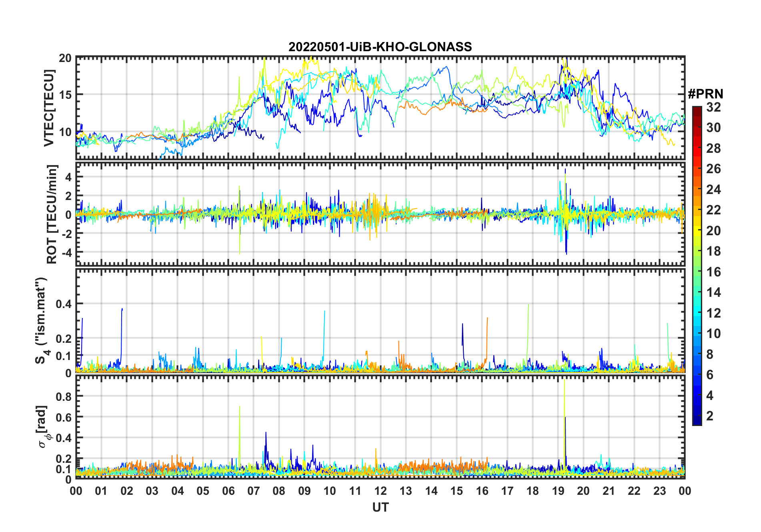Viewport: 761px width, 532px height.
Task: Click the S4 ("ism.mat") y-axis label
Action: 42,321
